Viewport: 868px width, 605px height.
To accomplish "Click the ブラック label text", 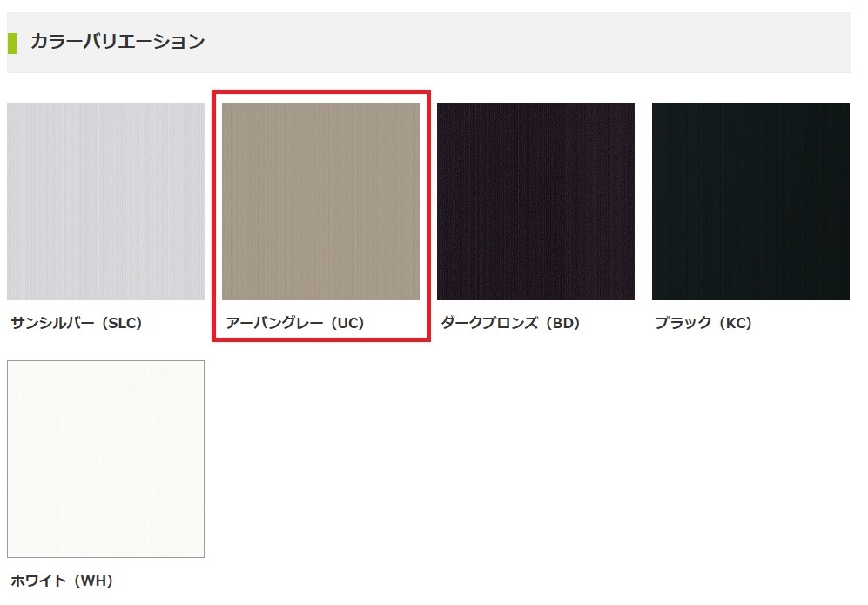I will click(x=683, y=323).
